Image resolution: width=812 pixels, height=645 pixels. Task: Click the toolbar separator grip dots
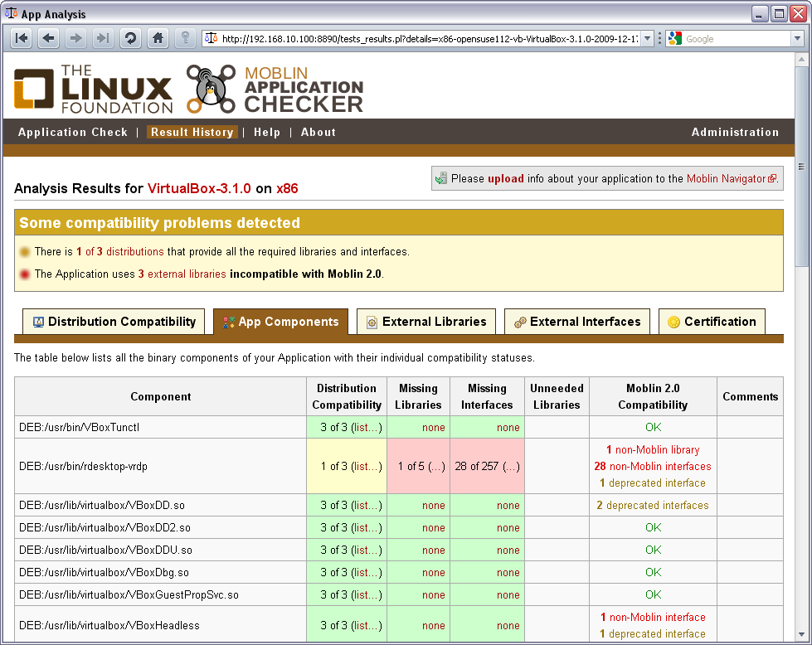(659, 38)
